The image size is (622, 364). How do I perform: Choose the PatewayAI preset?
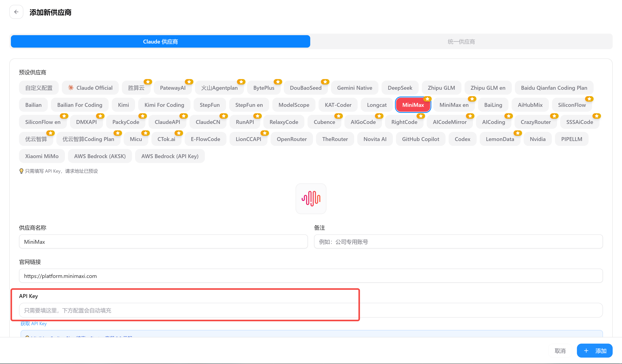[x=173, y=88]
